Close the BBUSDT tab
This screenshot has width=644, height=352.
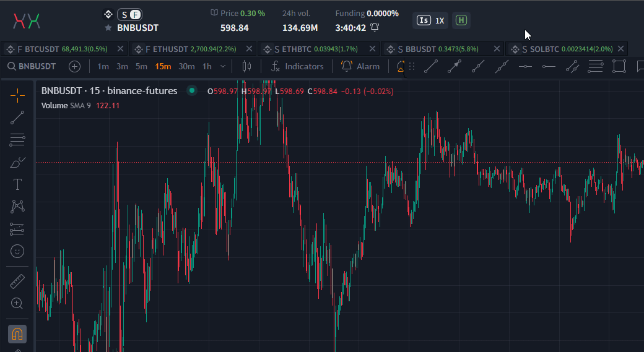(x=497, y=49)
